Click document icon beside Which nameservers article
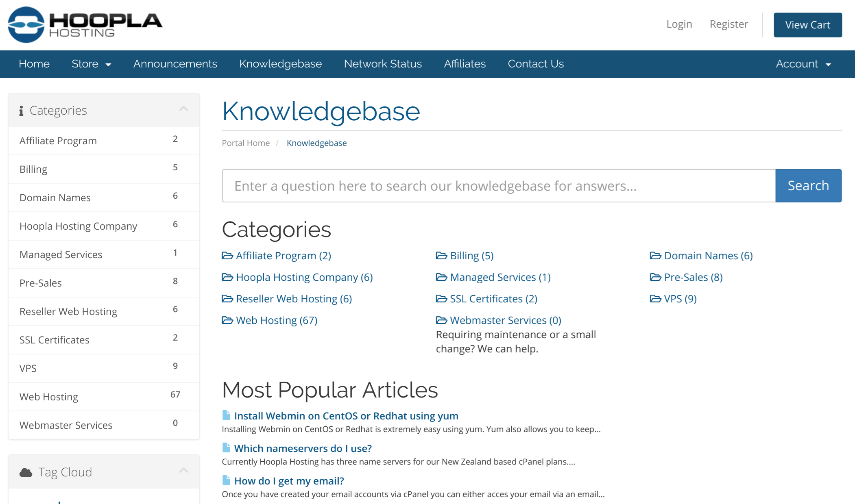This screenshot has height=504, width=855. click(x=227, y=448)
